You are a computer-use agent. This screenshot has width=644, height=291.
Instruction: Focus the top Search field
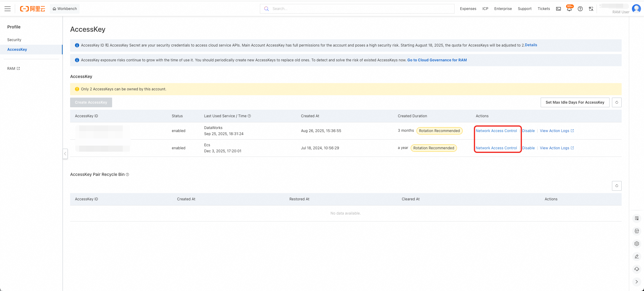[357, 9]
